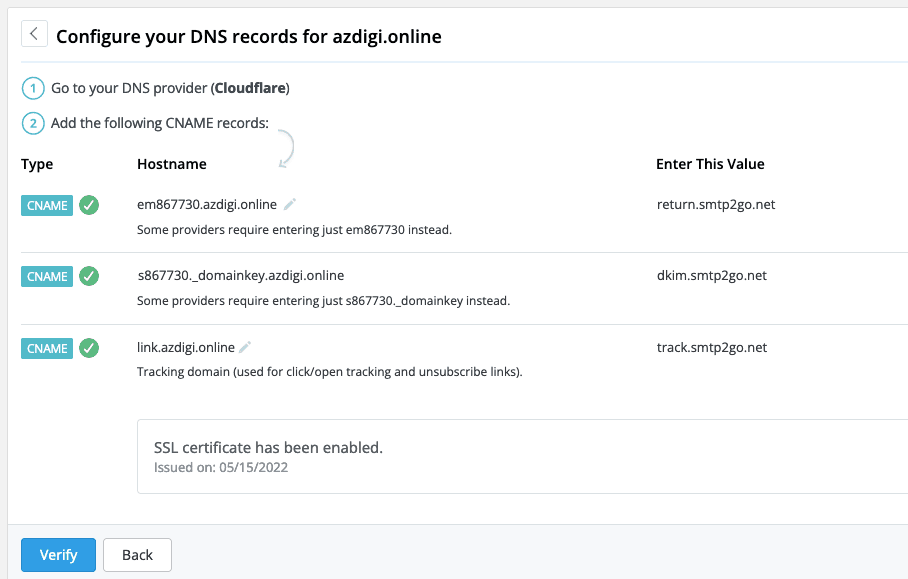Screen dimensions: 908x579
Task: Click step 1 circle for DNS provider
Action: tap(32, 88)
